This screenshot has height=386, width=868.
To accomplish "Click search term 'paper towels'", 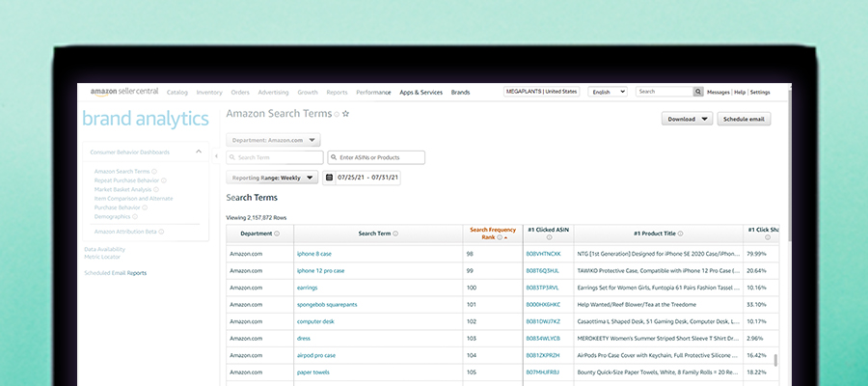I will pyautogui.click(x=312, y=372).
